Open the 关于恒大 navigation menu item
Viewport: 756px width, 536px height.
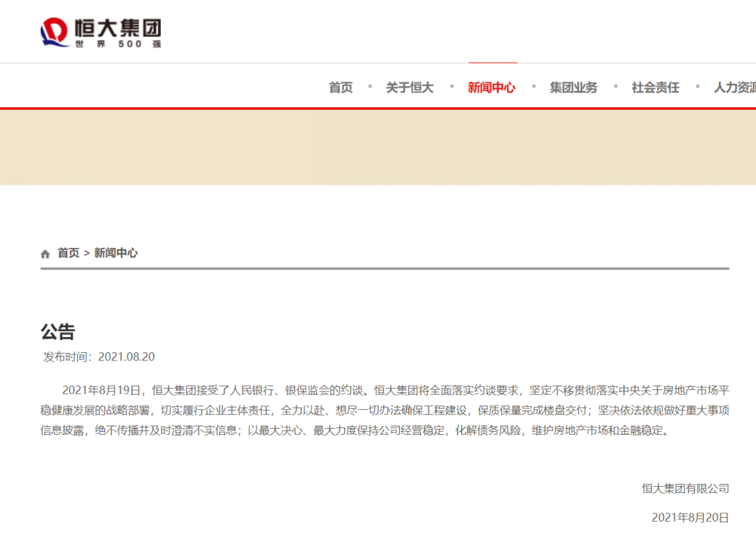[409, 87]
